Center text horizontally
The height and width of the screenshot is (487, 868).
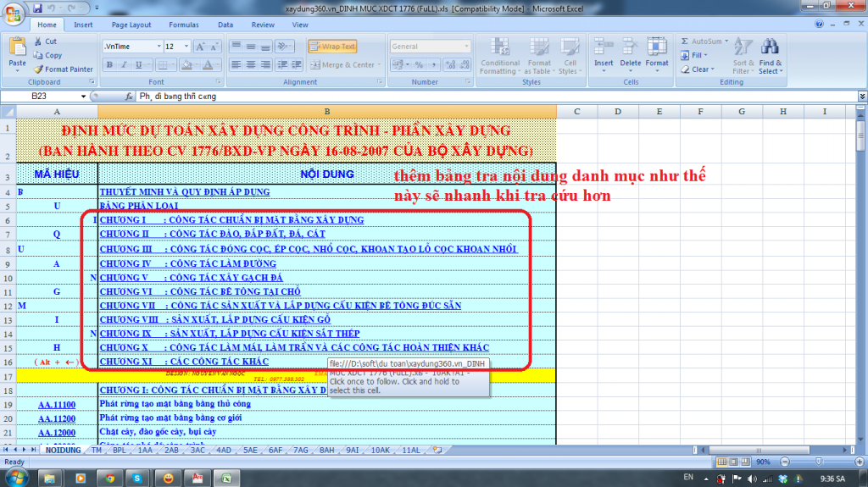[x=251, y=64]
